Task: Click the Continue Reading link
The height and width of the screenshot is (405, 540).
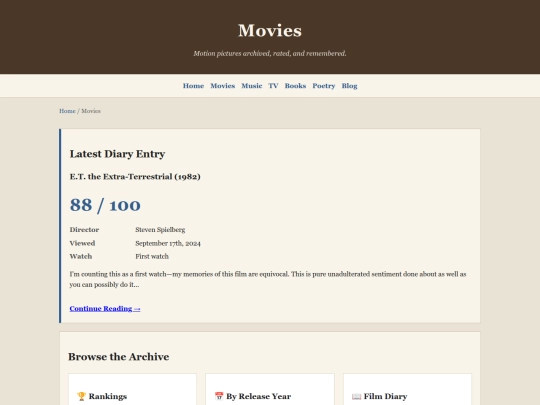Action: coord(105,309)
